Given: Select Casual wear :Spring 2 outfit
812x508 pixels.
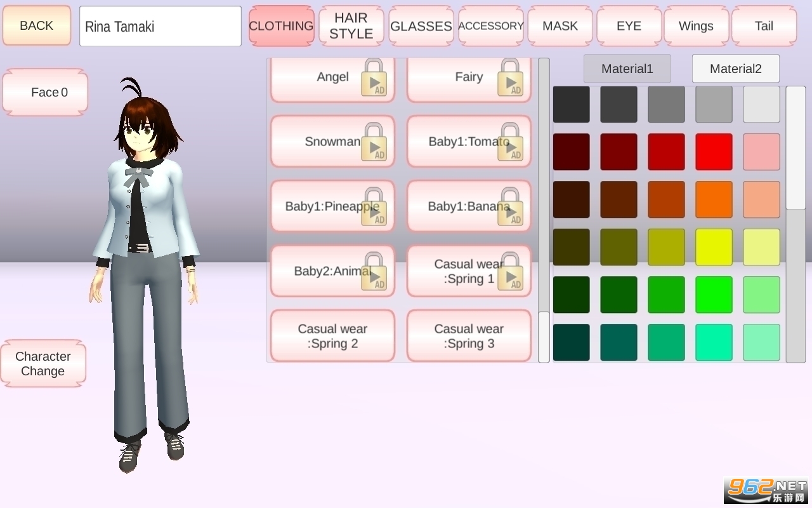Looking at the screenshot, I should point(332,336).
